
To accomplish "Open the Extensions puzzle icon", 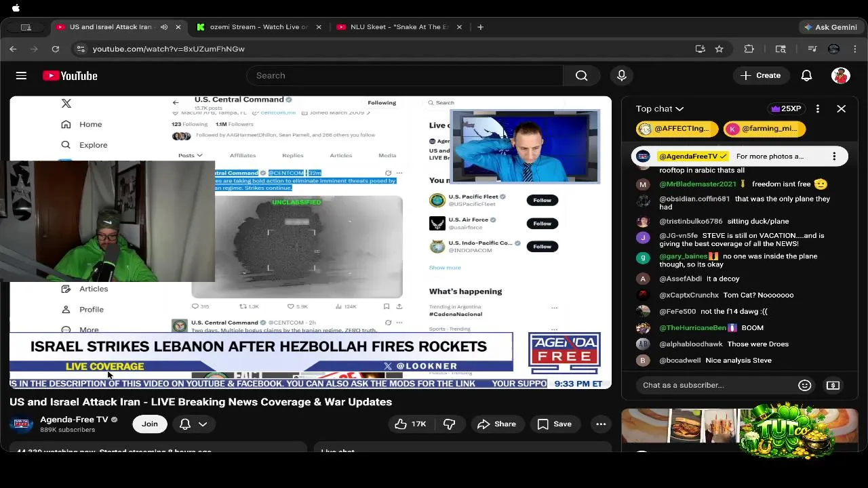I will pyautogui.click(x=749, y=49).
